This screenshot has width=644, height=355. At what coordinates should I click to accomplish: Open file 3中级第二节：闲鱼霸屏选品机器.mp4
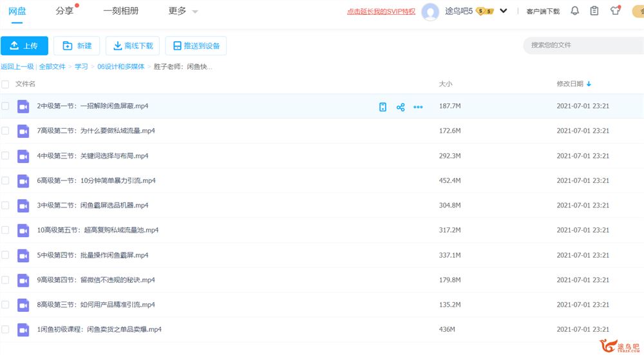(x=92, y=205)
